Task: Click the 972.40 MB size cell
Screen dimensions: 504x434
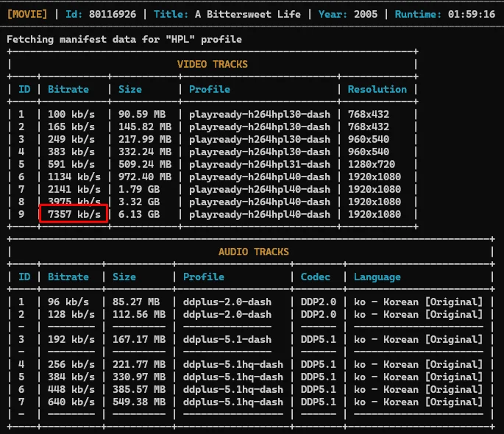Action: (145, 177)
